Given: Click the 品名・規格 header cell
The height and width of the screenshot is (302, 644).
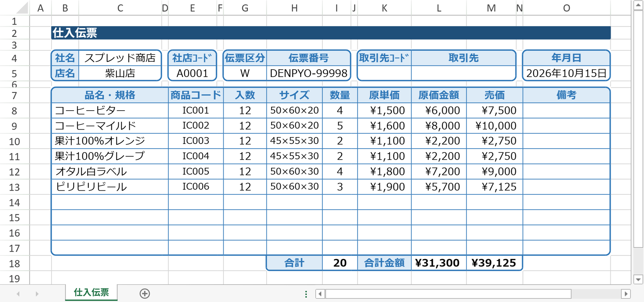Looking at the screenshot, I should [x=110, y=95].
